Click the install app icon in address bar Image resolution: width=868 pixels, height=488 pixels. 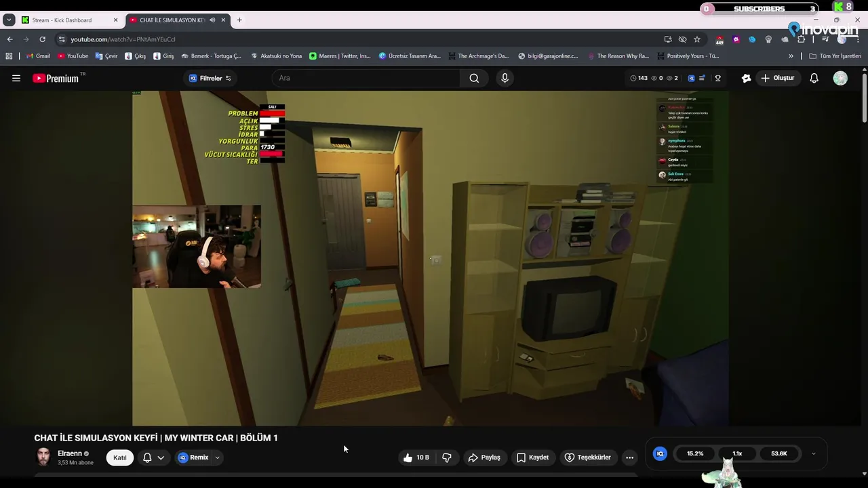tap(668, 39)
